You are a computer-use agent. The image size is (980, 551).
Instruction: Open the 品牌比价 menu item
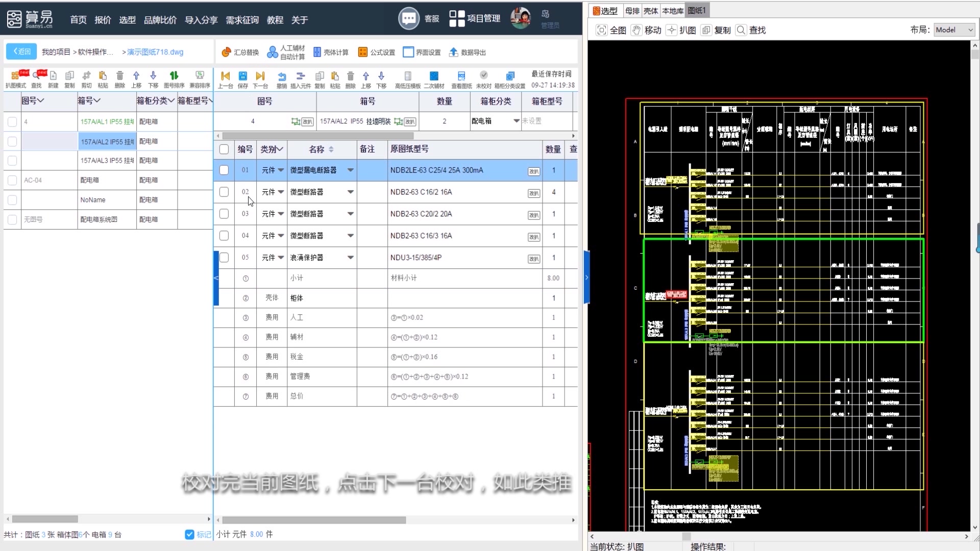click(160, 20)
